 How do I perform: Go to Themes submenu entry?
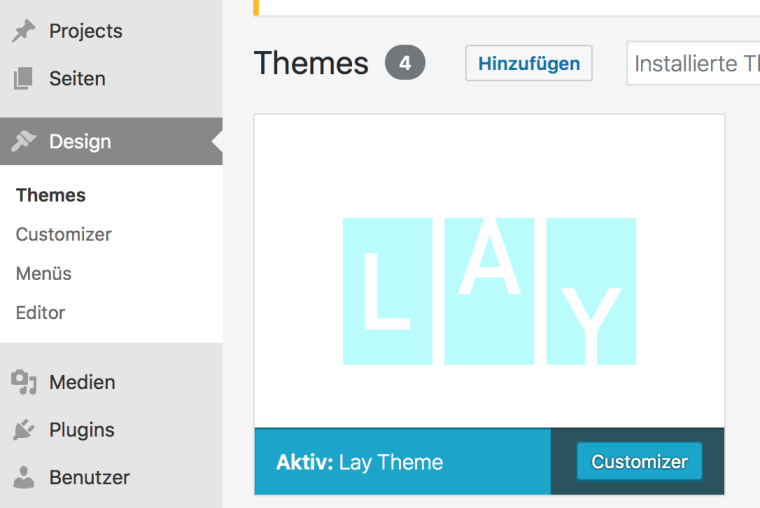[51, 195]
